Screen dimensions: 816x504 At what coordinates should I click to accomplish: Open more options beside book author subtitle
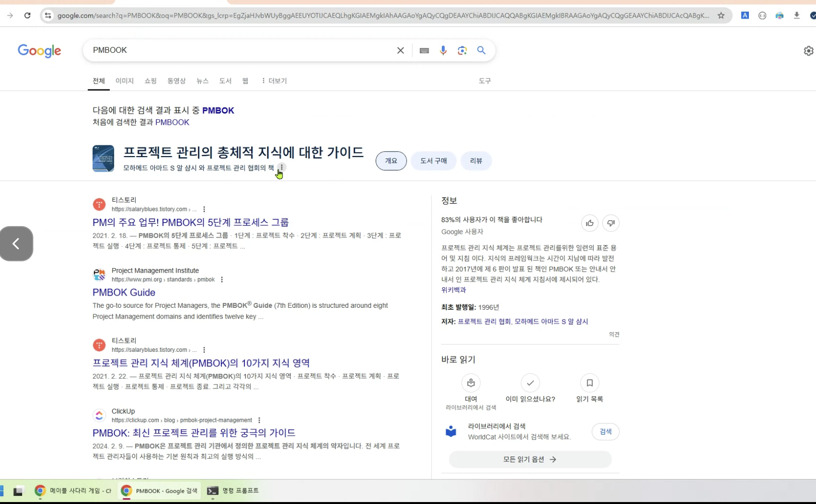(281, 167)
